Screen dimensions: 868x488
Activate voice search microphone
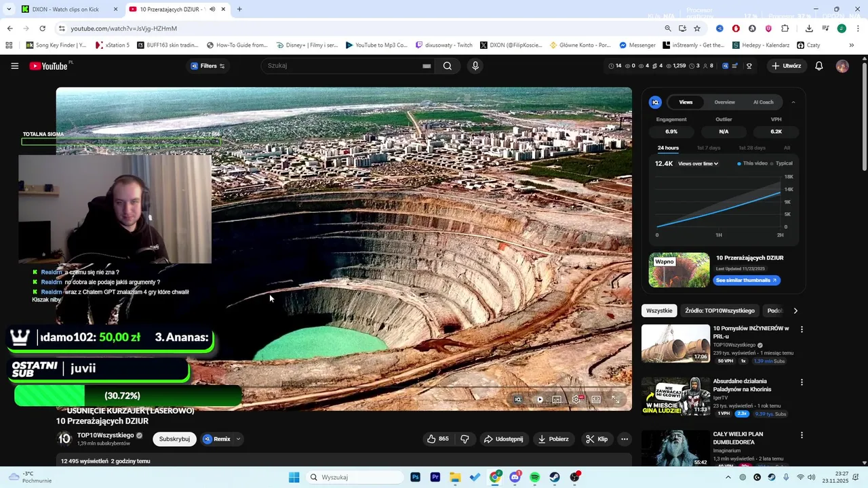tap(475, 66)
